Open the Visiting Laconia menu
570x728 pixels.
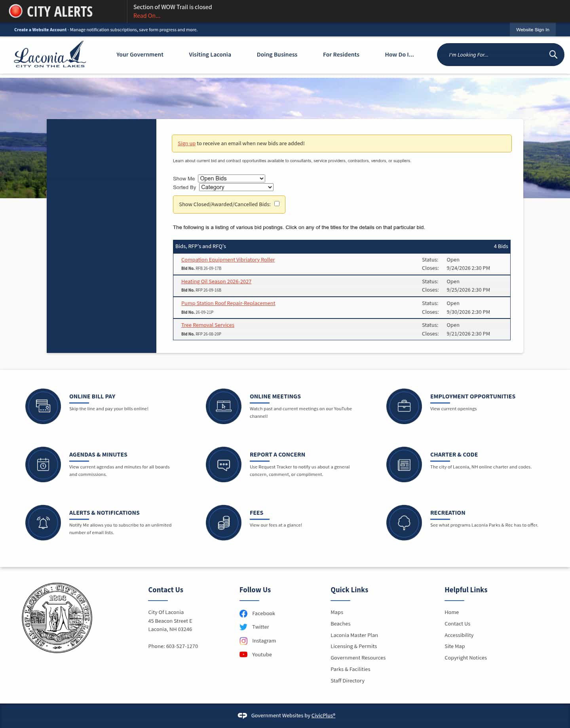point(210,55)
